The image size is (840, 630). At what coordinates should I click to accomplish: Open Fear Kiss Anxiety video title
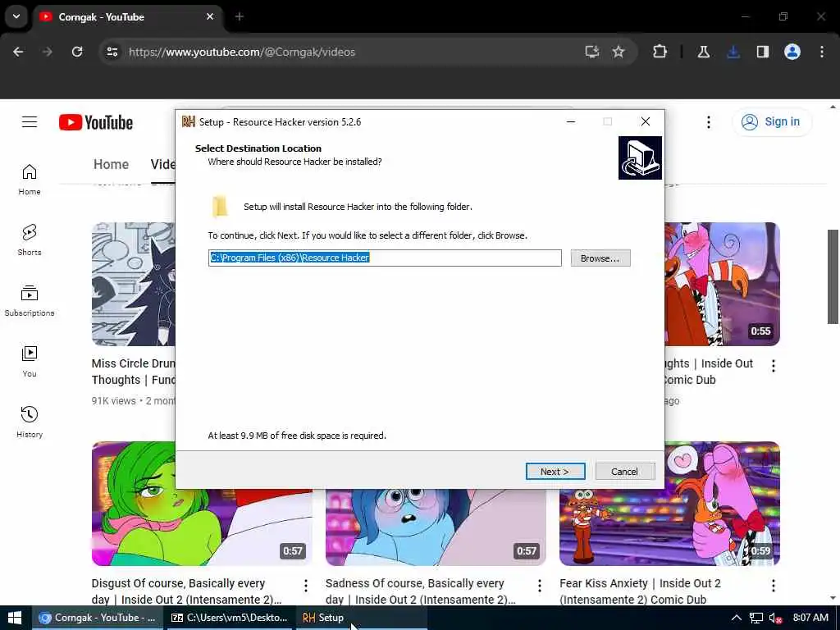(640, 591)
